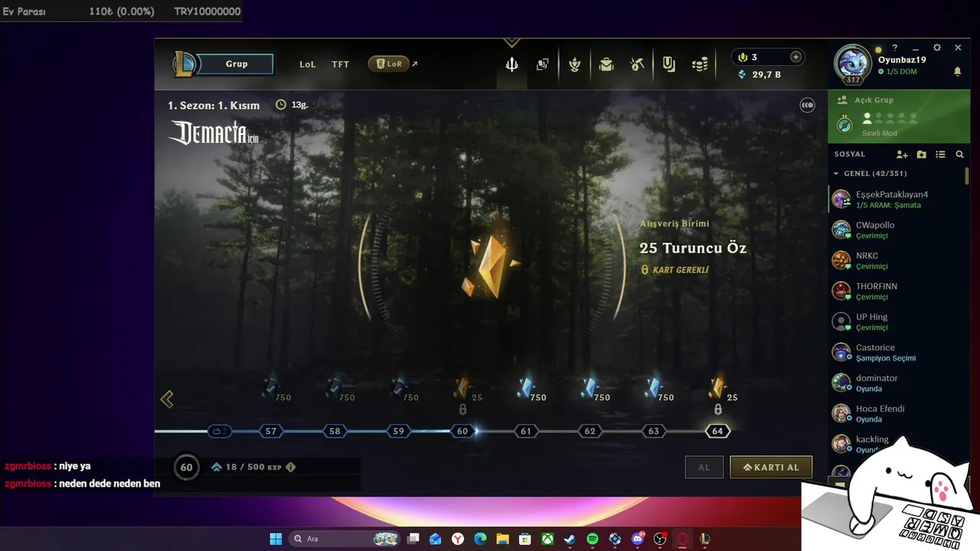Viewport: 980px width, 551px height.
Task: Open File Explorer from the taskbar
Action: [x=502, y=539]
